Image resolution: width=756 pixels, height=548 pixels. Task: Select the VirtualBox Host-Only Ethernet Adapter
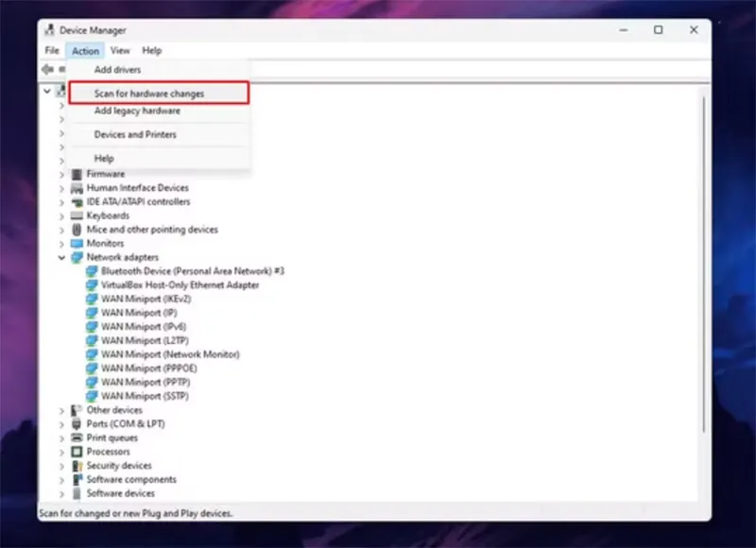pyautogui.click(x=170, y=284)
